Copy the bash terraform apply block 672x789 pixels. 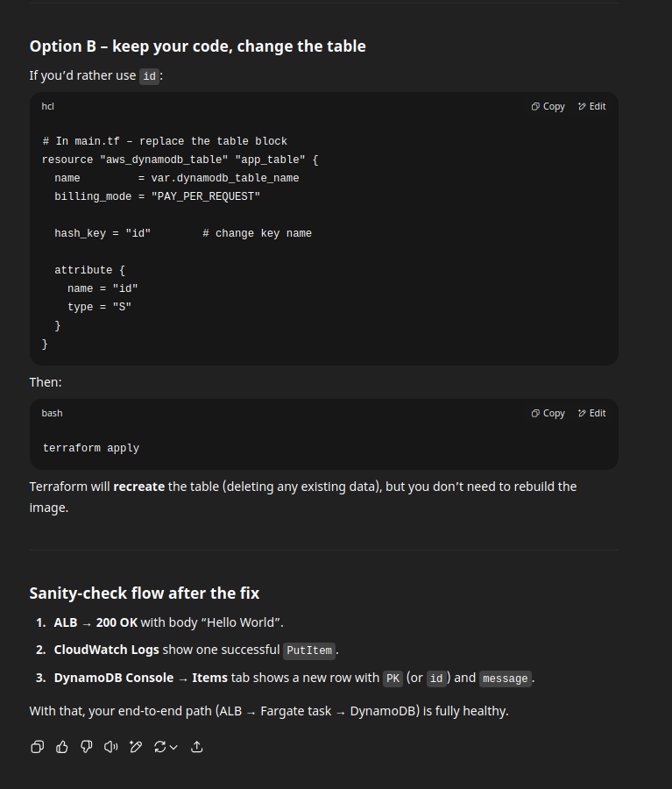pos(548,413)
